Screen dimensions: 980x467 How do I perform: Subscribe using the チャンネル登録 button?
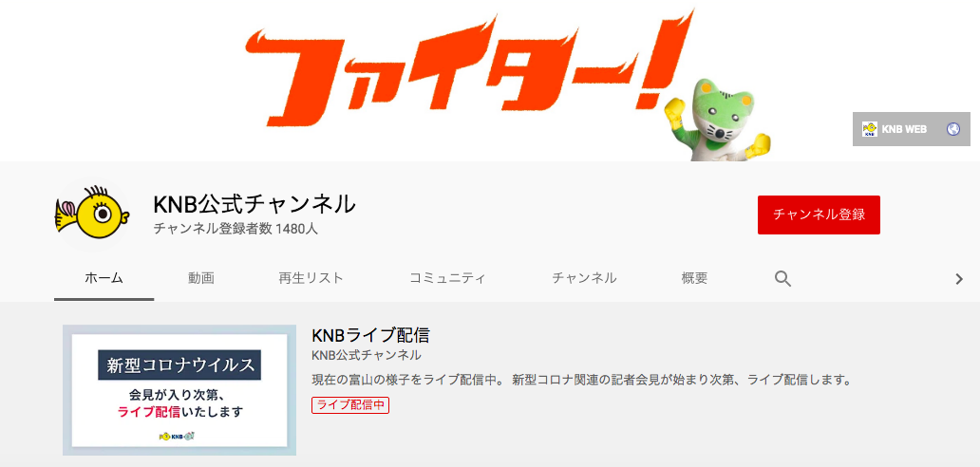point(819,215)
